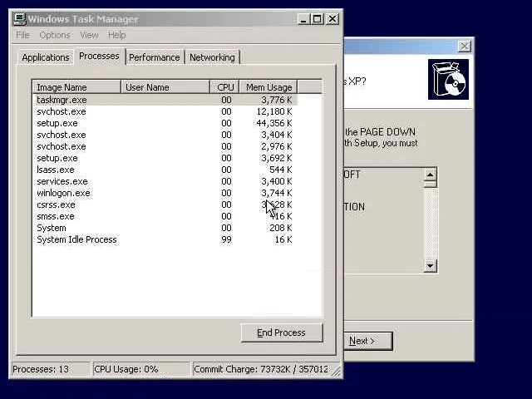The height and width of the screenshot is (399, 532).
Task: Click the license text scroll down arrow
Action: point(431,266)
